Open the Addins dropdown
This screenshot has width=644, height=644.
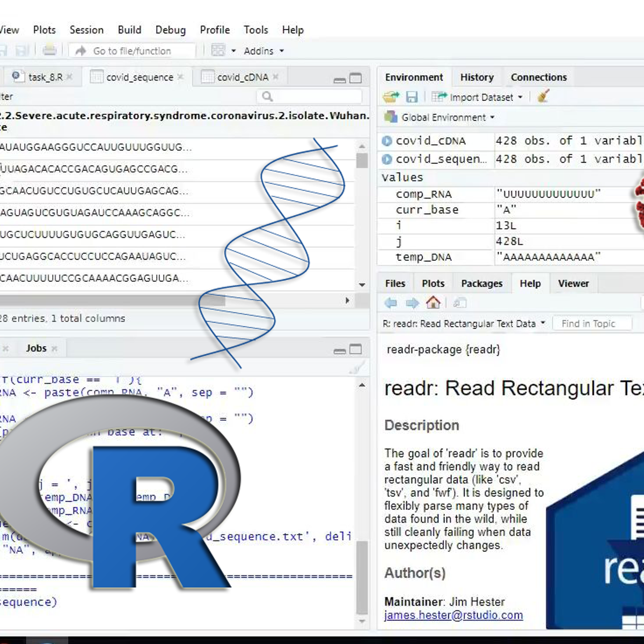point(264,51)
